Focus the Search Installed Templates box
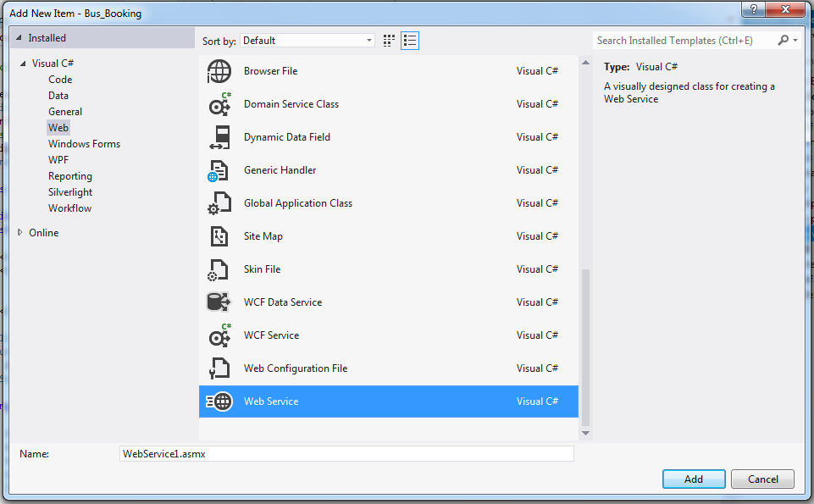This screenshot has width=814, height=504. [685, 40]
